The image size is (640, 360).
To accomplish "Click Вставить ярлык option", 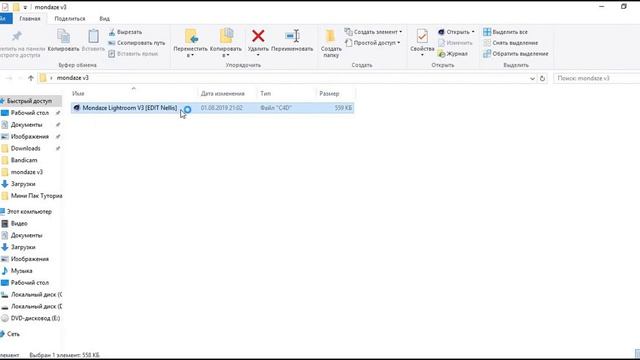I will [x=133, y=53].
